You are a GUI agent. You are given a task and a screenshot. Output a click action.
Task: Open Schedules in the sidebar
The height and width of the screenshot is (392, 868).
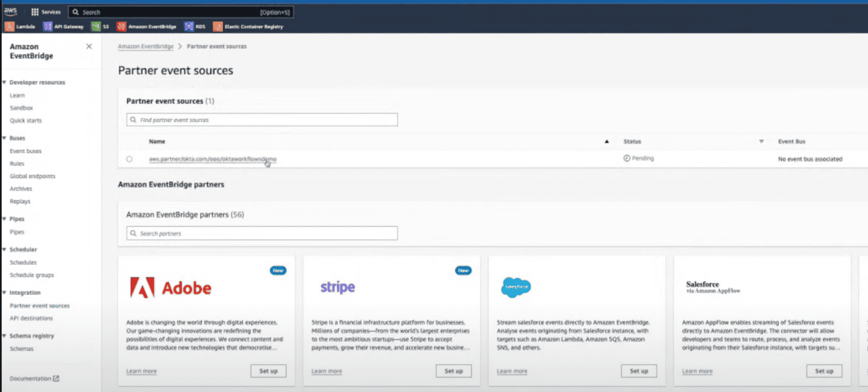pyautogui.click(x=23, y=262)
